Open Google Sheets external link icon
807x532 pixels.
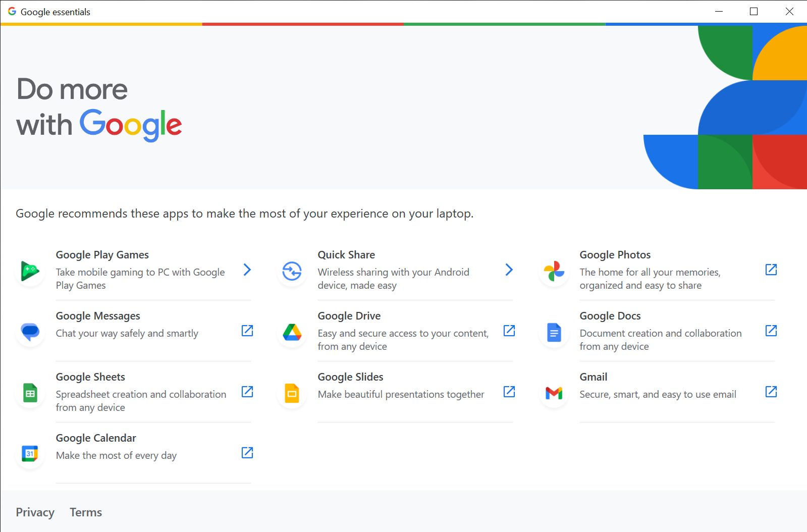247,392
